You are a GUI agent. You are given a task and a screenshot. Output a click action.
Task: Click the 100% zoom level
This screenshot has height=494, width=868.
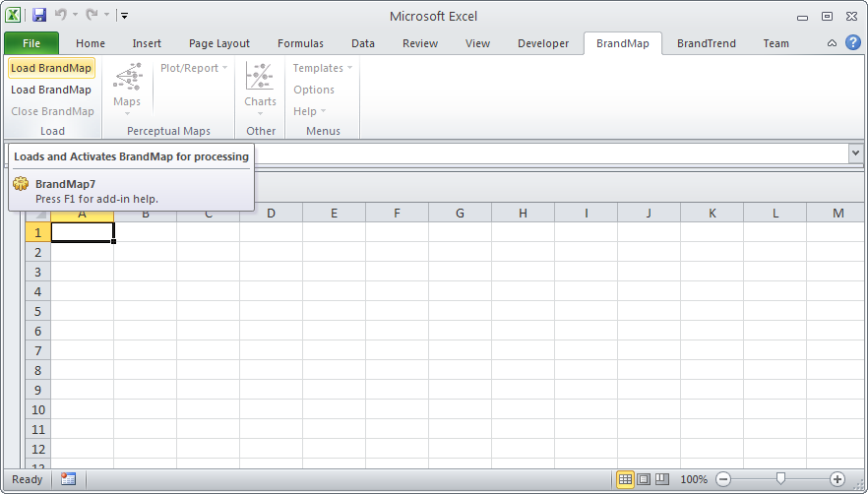[694, 479]
